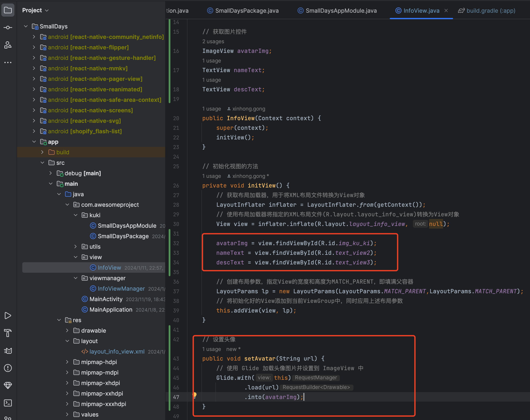This screenshot has height=420, width=530.
Task: Click '2 usages' hint above avatarImg
Action: tap(213, 41)
